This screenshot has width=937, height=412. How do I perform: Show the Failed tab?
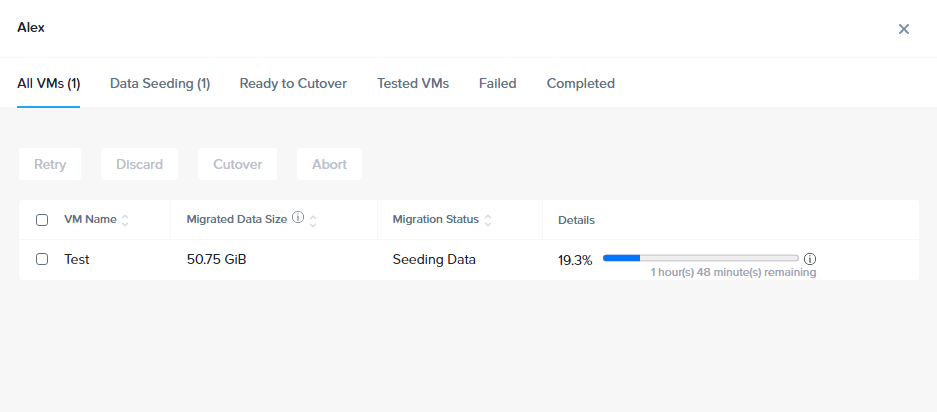pyautogui.click(x=498, y=83)
